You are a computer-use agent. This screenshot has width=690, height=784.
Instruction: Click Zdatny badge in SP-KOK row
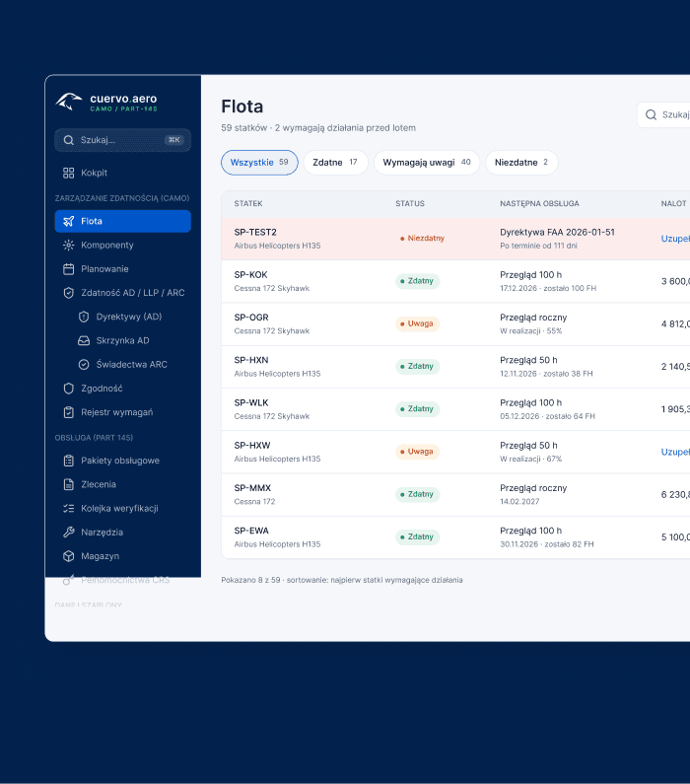(x=418, y=281)
